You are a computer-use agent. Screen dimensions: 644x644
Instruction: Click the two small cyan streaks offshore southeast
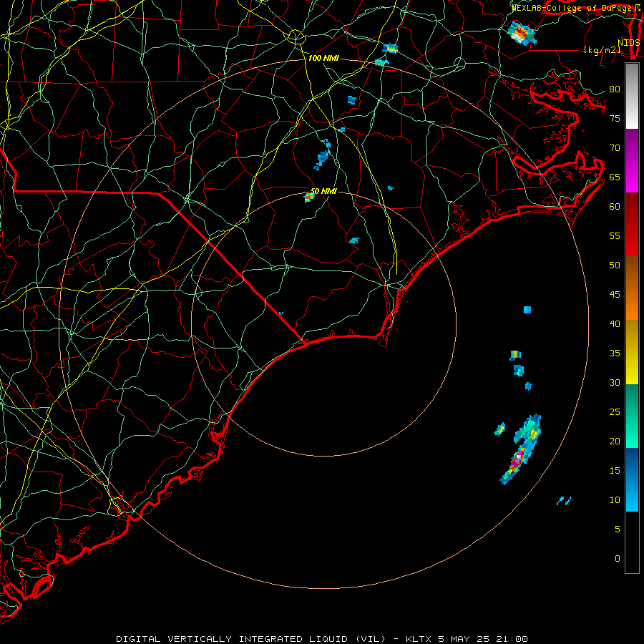564,501
